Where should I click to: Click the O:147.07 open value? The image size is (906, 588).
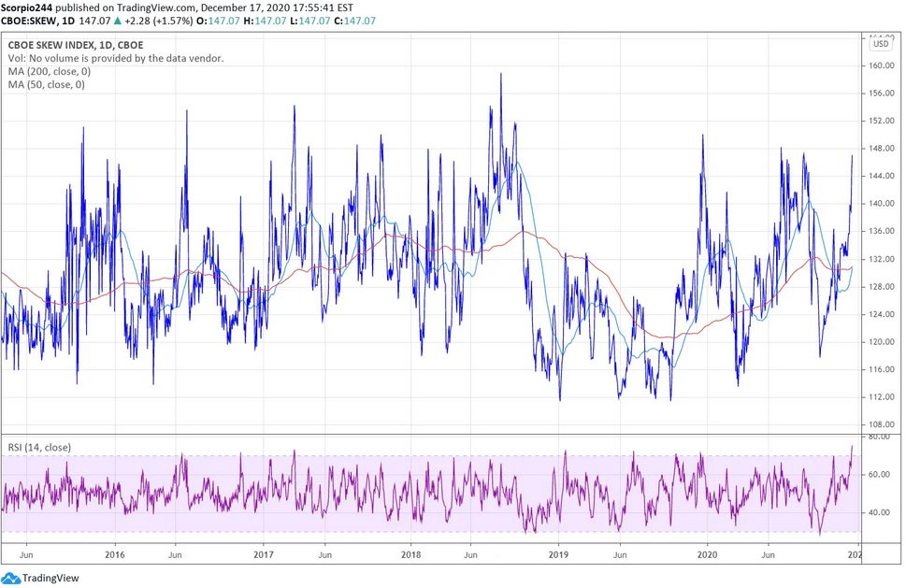[x=217, y=21]
